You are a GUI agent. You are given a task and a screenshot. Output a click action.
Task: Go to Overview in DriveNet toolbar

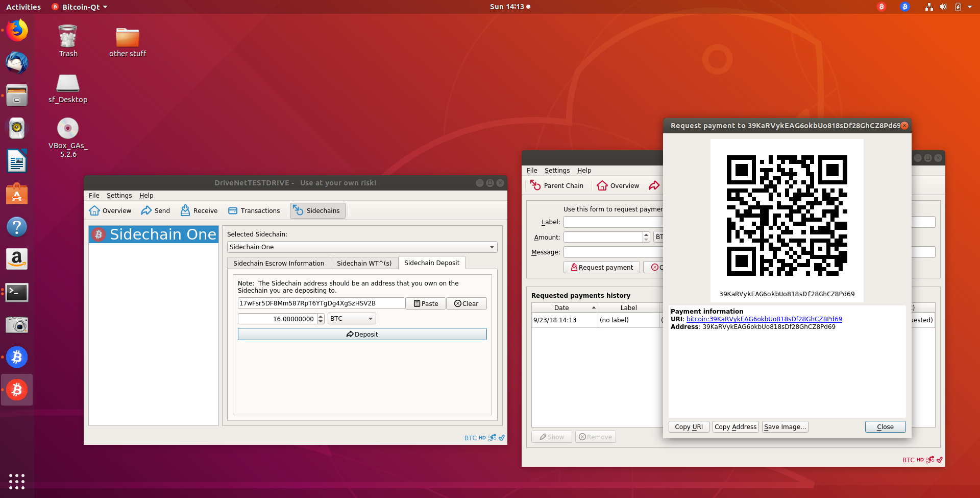point(110,210)
